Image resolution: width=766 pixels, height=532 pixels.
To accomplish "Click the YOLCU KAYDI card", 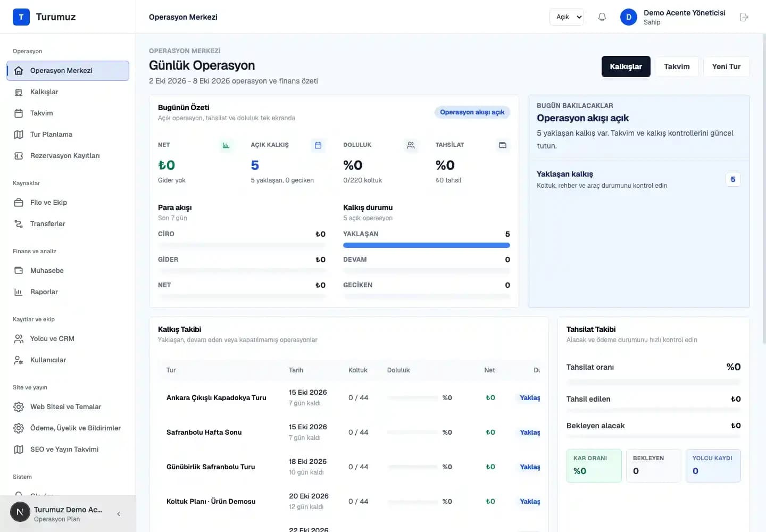I will [713, 465].
